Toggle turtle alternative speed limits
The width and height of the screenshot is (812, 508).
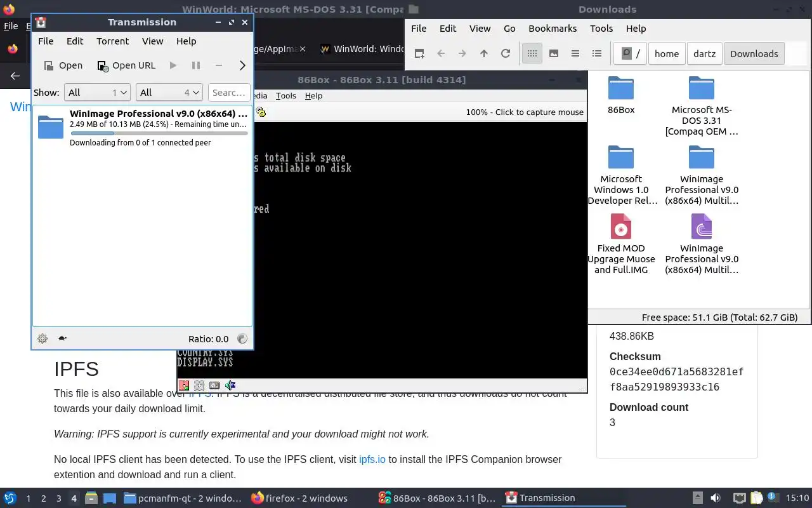(62, 338)
